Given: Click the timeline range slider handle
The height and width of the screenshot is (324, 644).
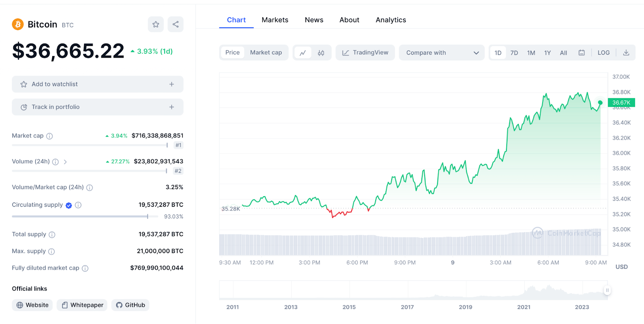Looking at the screenshot, I should (x=607, y=290).
